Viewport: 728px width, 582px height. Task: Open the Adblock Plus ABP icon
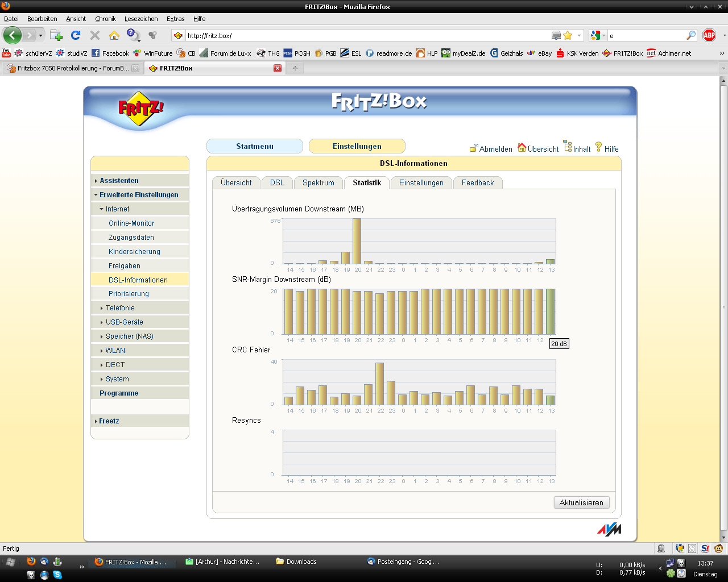709,35
